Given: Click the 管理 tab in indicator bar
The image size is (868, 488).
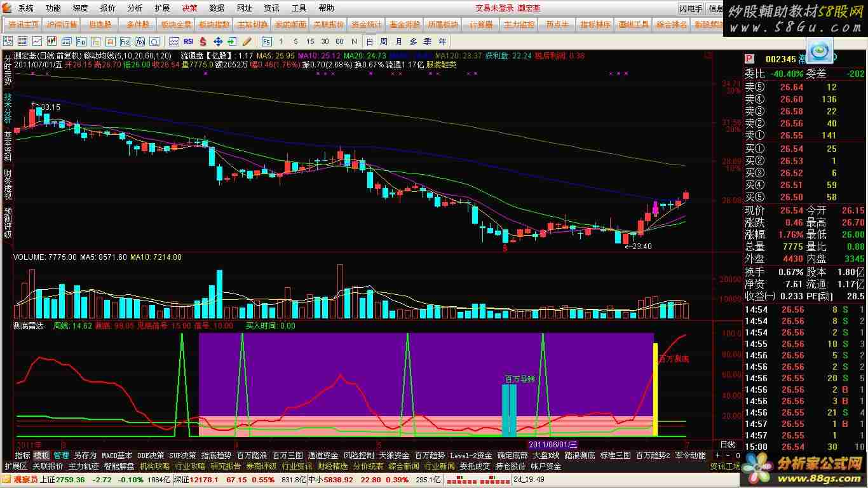Looking at the screenshot, I should pyautogui.click(x=61, y=455).
